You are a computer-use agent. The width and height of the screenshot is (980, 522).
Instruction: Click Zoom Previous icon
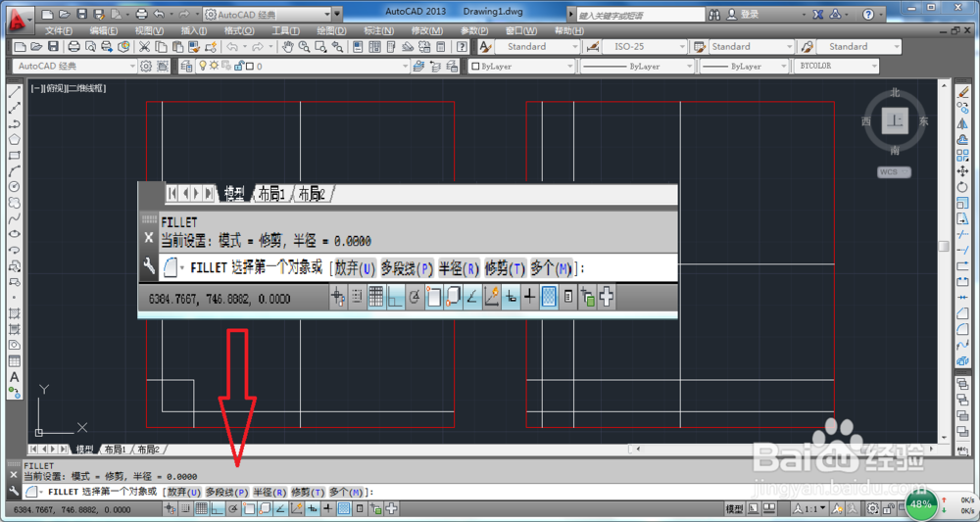[x=337, y=46]
